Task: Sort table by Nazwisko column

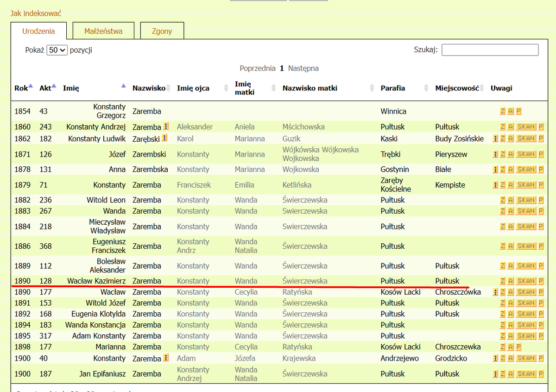Action: point(152,88)
